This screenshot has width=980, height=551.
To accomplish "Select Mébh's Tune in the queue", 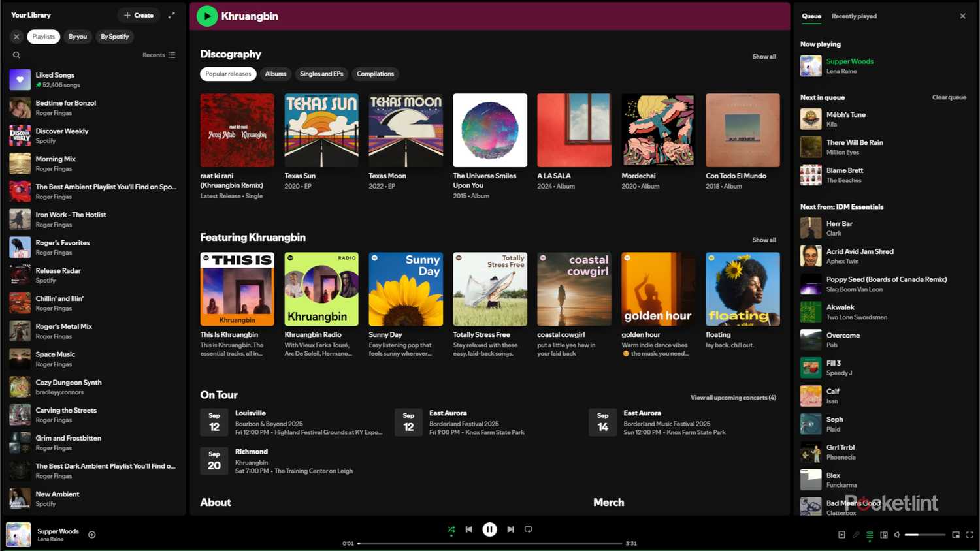I will click(x=883, y=119).
